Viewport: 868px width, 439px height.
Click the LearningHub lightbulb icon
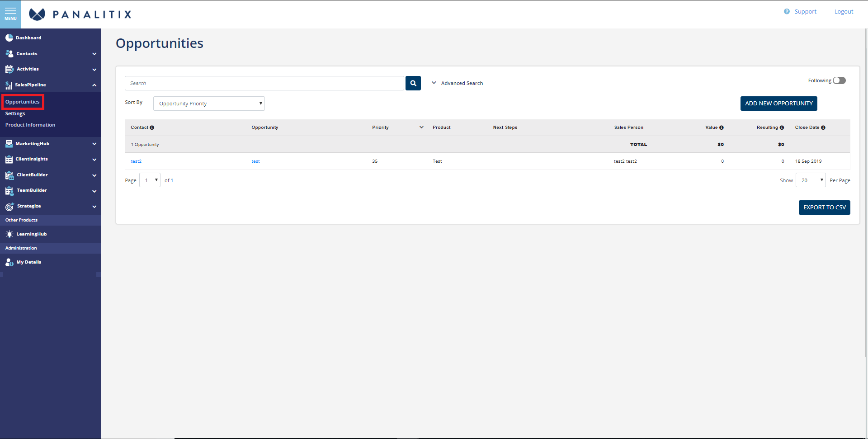click(9, 234)
